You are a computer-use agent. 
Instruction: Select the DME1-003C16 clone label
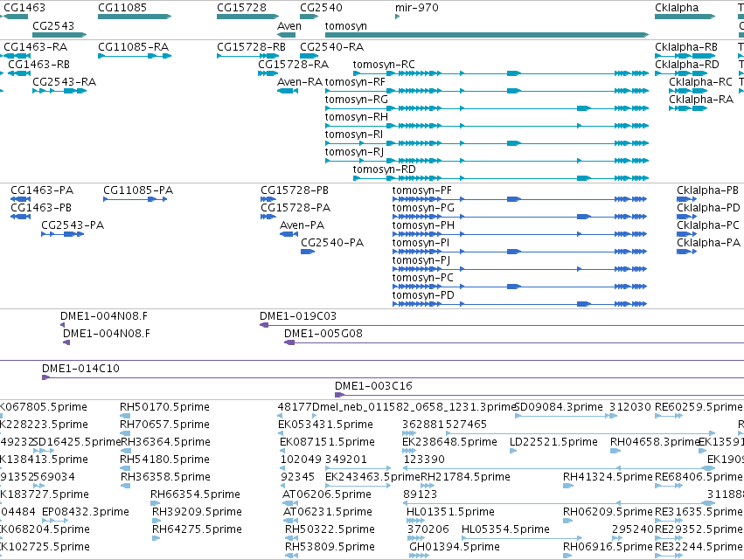coord(373,386)
